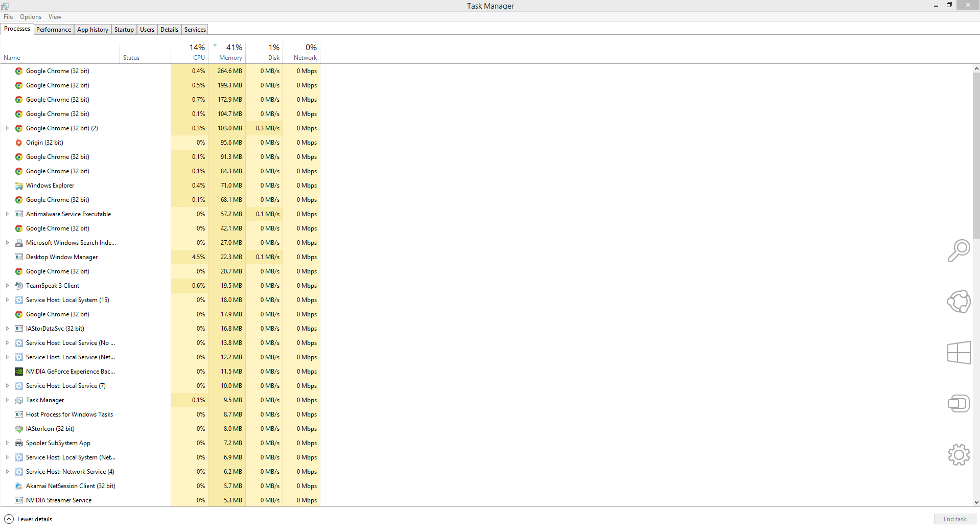
Task: Select the Akamai NetSession Client icon
Action: tap(19, 486)
